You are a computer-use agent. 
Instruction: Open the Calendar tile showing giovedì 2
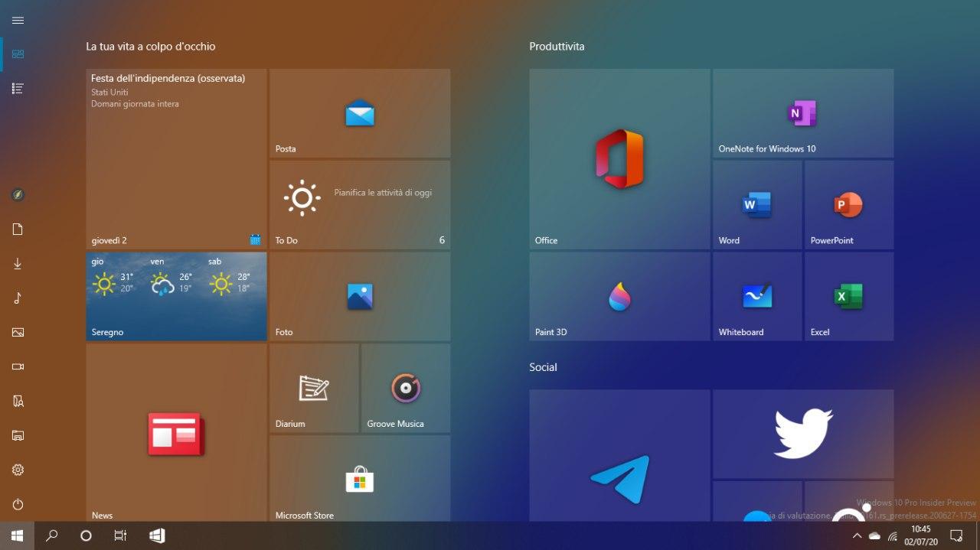176,159
